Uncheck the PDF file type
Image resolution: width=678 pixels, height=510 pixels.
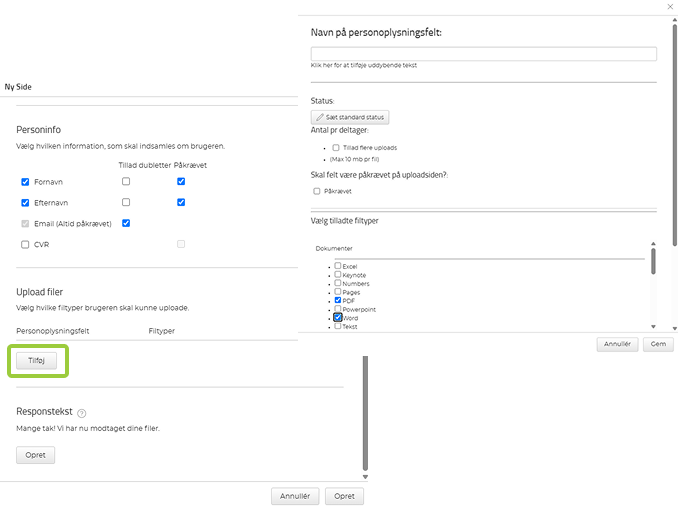pyautogui.click(x=338, y=300)
